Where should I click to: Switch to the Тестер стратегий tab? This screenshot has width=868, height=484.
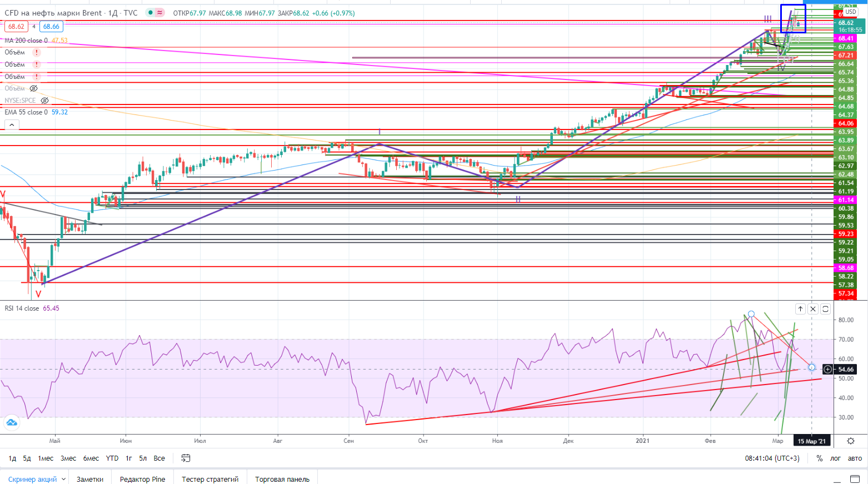209,479
